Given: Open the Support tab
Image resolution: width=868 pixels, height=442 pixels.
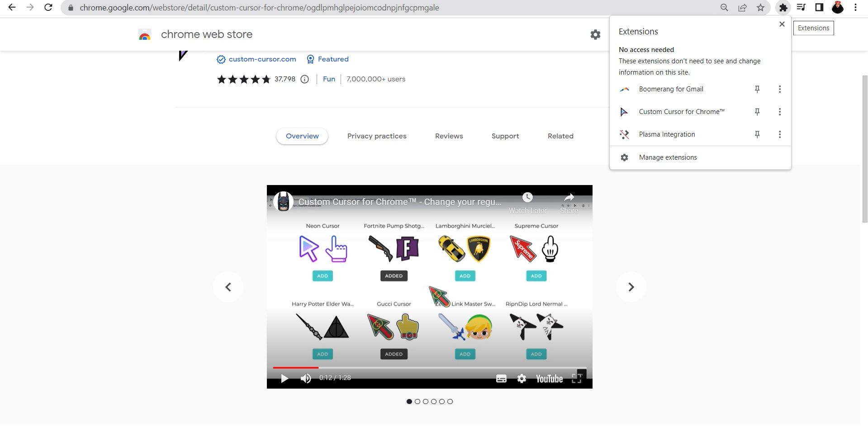Looking at the screenshot, I should (x=505, y=136).
